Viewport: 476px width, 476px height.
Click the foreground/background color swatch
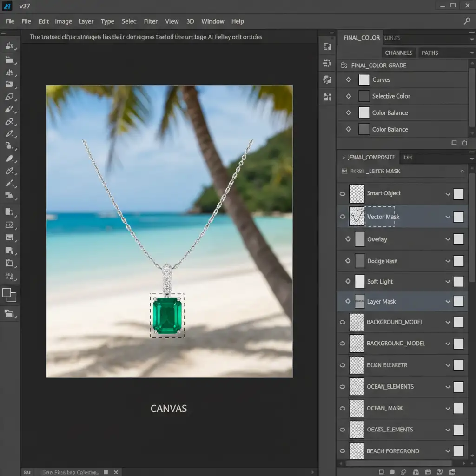[x=9, y=295]
